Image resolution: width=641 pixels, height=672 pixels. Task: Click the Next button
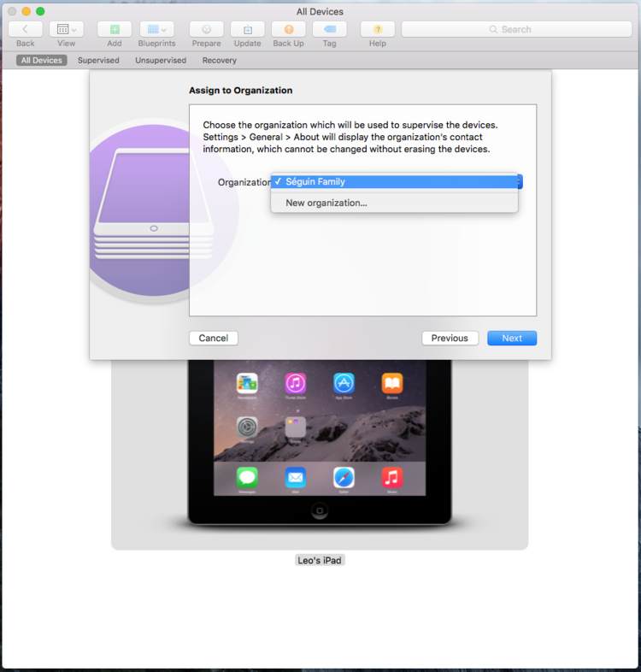click(512, 339)
